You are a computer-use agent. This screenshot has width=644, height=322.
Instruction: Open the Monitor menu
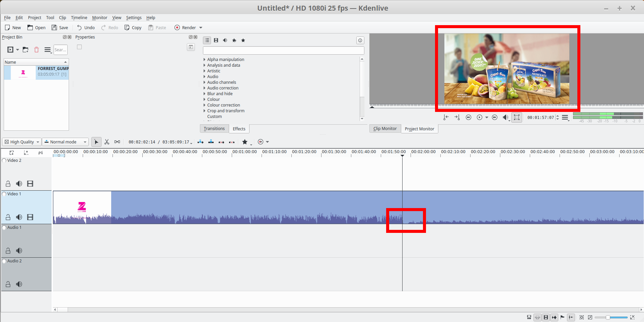(x=100, y=18)
